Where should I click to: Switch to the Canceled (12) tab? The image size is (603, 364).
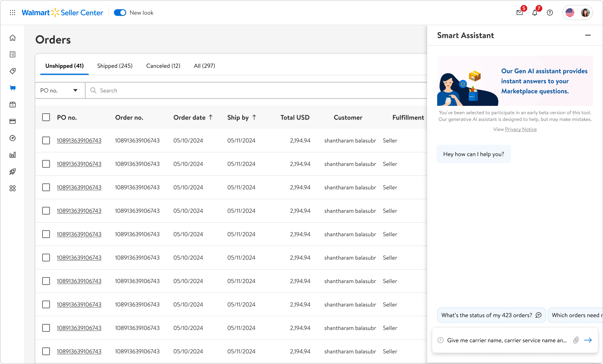coord(163,66)
